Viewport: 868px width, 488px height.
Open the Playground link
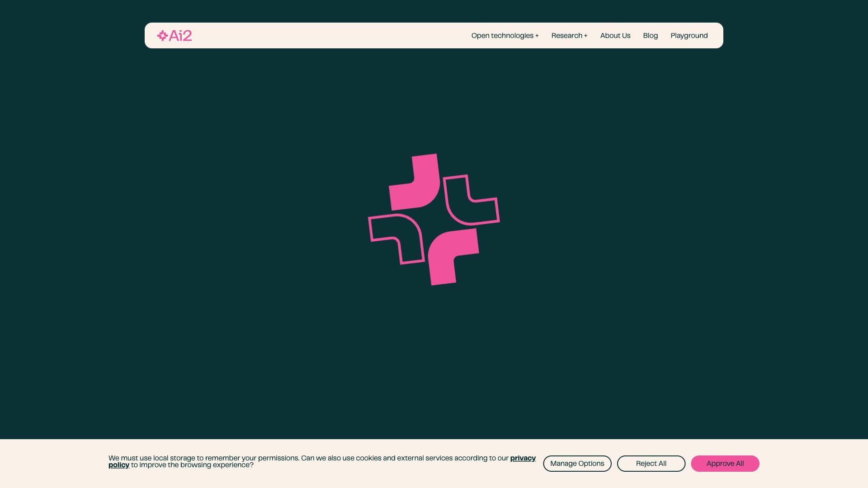[689, 36]
